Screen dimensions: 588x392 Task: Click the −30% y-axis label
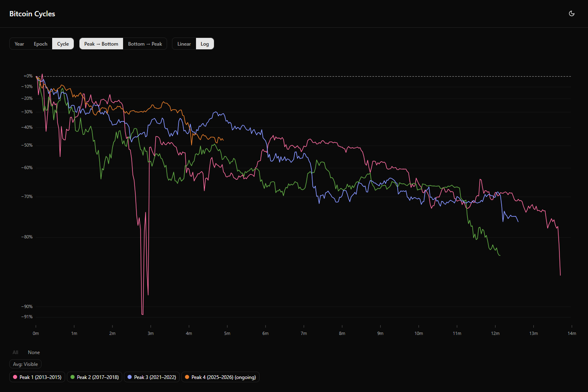coord(27,112)
